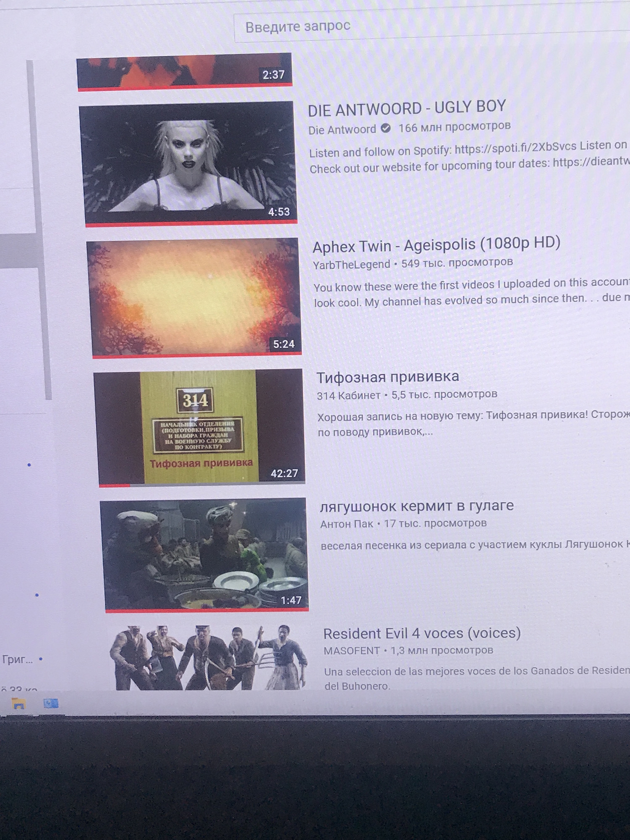Visit the "314 Кабинет" channel
Viewport: 630px width, 840px height.
point(348,395)
